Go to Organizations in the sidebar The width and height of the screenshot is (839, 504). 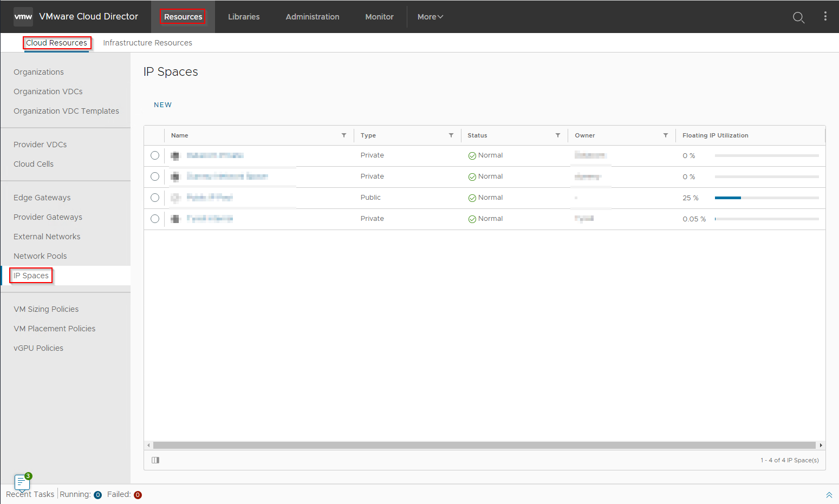(x=38, y=72)
